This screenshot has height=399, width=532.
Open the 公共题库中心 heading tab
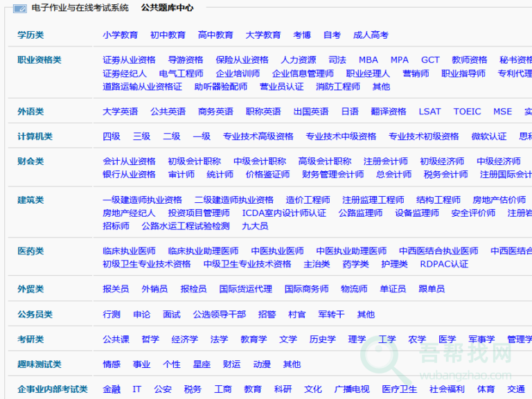click(x=167, y=8)
